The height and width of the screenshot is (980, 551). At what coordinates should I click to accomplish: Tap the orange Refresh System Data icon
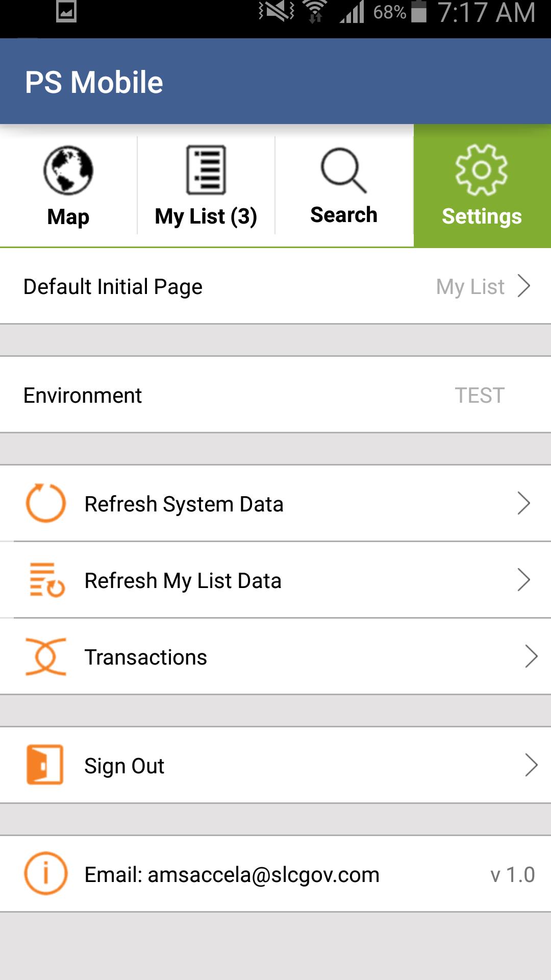46,503
